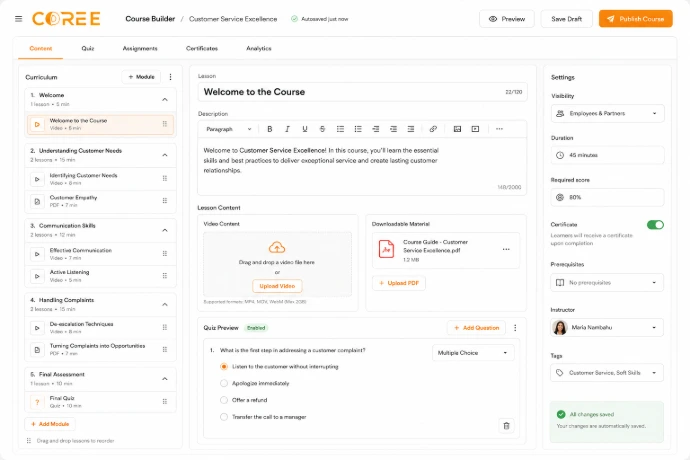
Task: Click the Final Quiz question-mark icon
Action: pyautogui.click(x=37, y=402)
